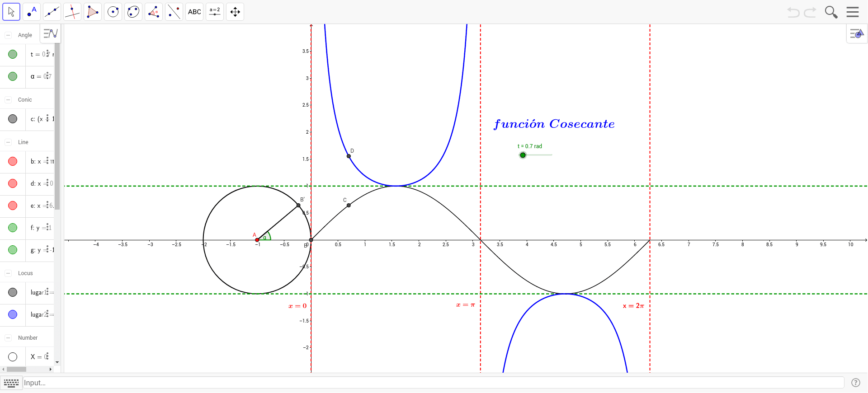The image size is (868, 393).
Task: Click the 'función Cosecante' title text
Action: [x=554, y=124]
